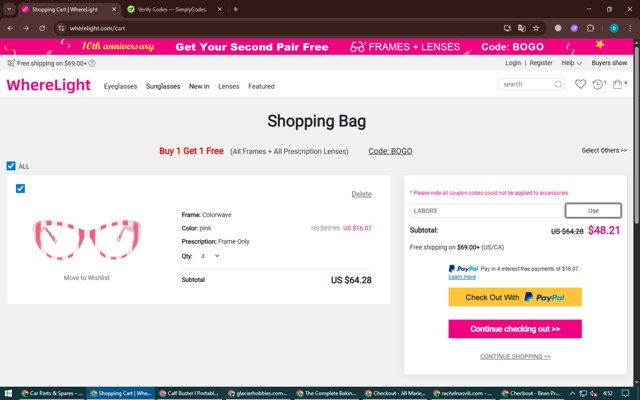This screenshot has height=400, width=640.
Task: Delete the Colorwave item from bag
Action: tap(362, 194)
